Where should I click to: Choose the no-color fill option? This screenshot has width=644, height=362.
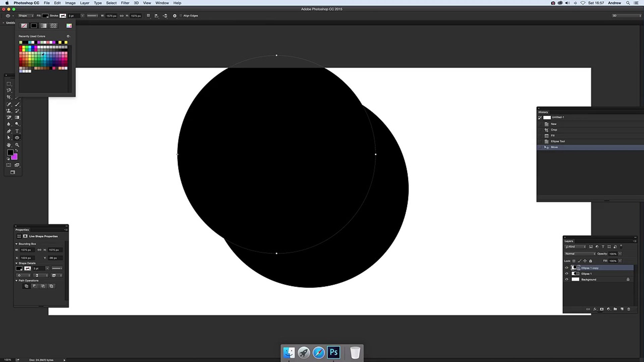(24, 25)
